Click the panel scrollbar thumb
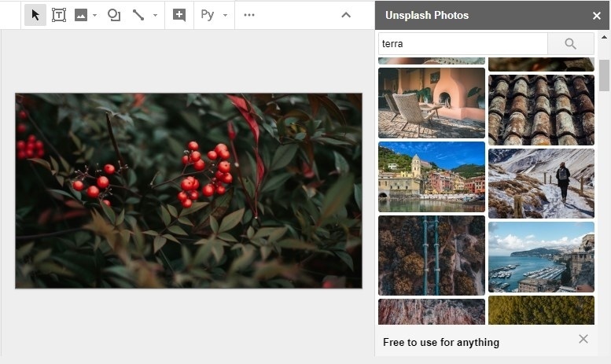The height and width of the screenshot is (364, 611). [x=604, y=75]
